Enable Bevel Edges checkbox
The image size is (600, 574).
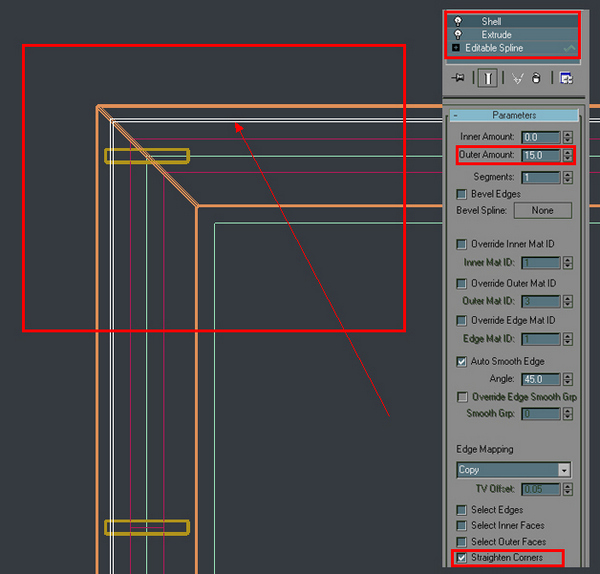[x=461, y=194]
